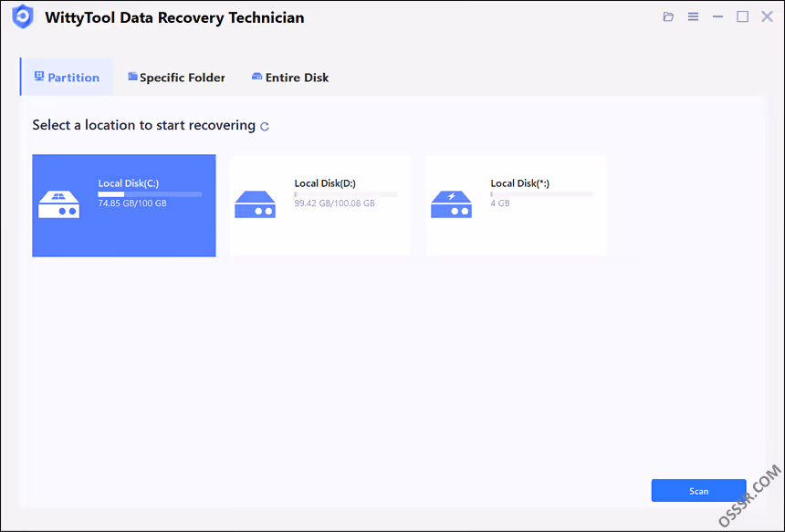This screenshot has height=532, width=785.
Task: Switch to the Entire Disk tab
Action: (290, 78)
